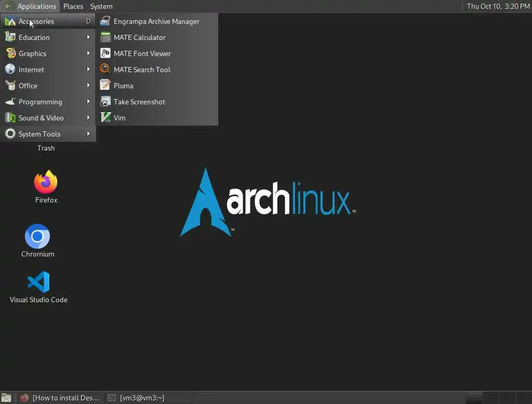532x404 pixels.
Task: Click the Take Screenshot icon
Action: (105, 101)
